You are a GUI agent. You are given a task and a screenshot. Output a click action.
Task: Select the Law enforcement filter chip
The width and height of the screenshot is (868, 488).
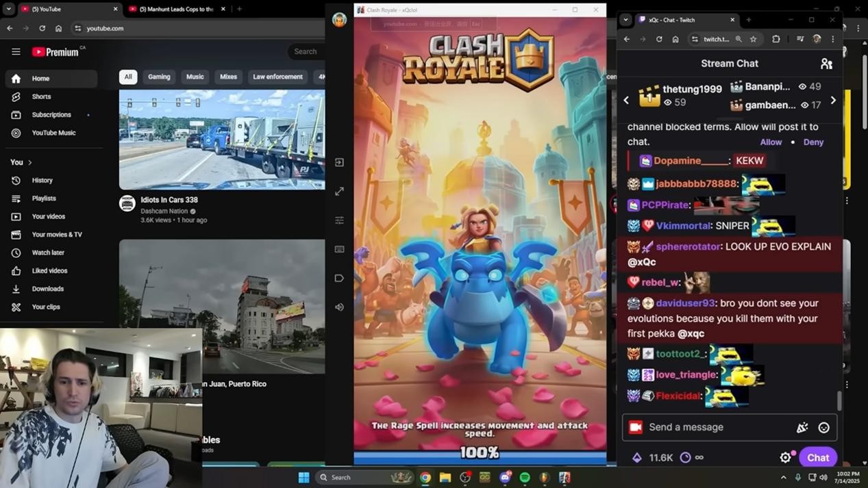pyautogui.click(x=277, y=77)
